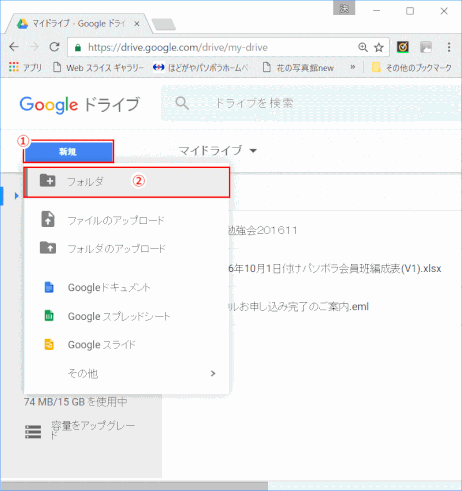Click the yellow Google Slides icon
Image resolution: width=462 pixels, height=491 pixels.
49,344
